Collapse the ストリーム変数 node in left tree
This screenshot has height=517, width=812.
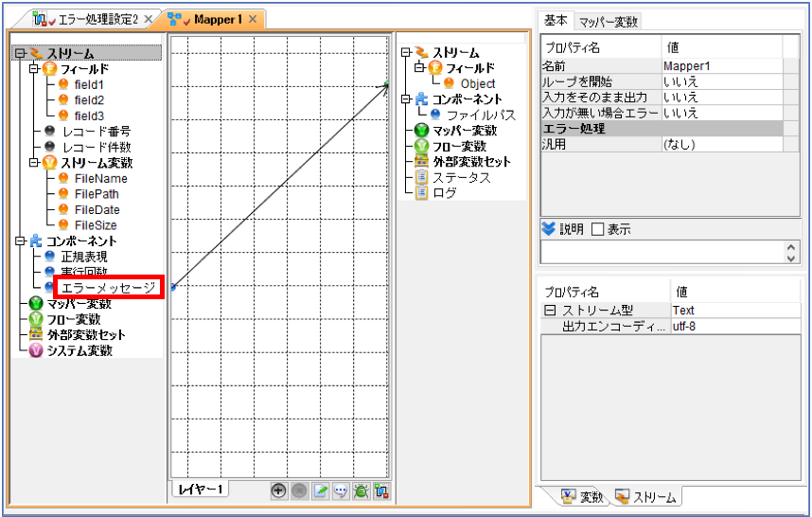tap(34, 163)
